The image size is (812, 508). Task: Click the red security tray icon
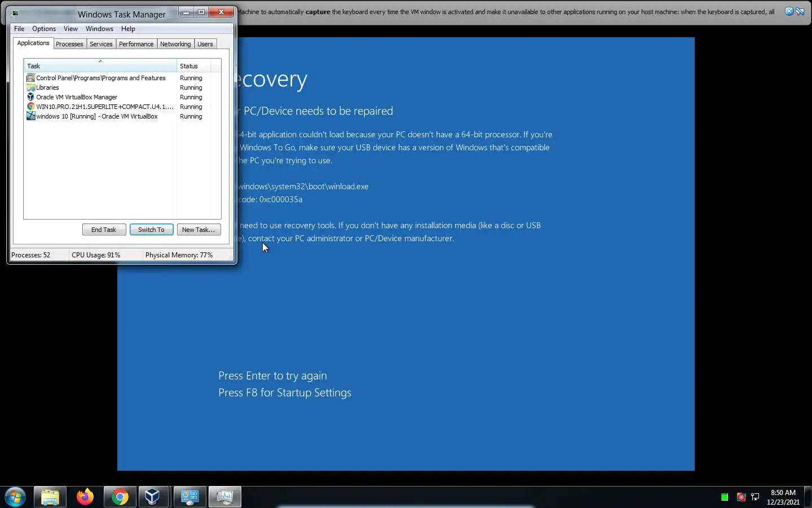tap(741, 497)
